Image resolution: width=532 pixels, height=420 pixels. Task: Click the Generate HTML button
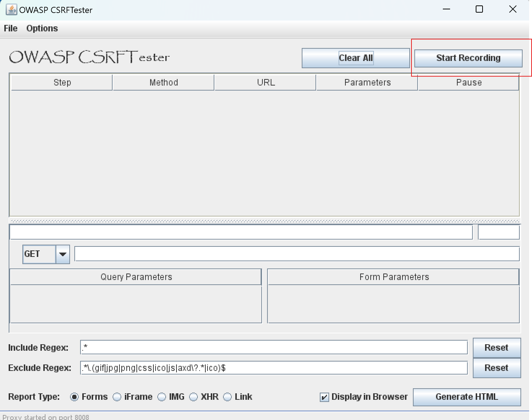467,397
